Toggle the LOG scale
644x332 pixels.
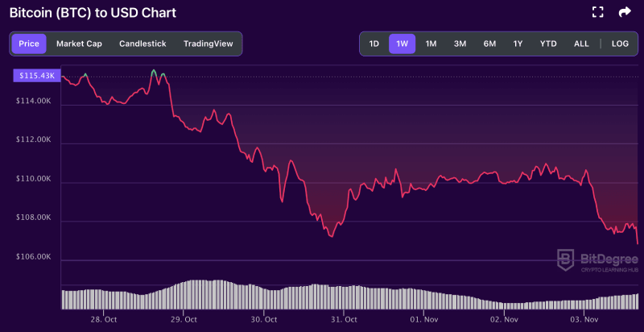(620, 44)
